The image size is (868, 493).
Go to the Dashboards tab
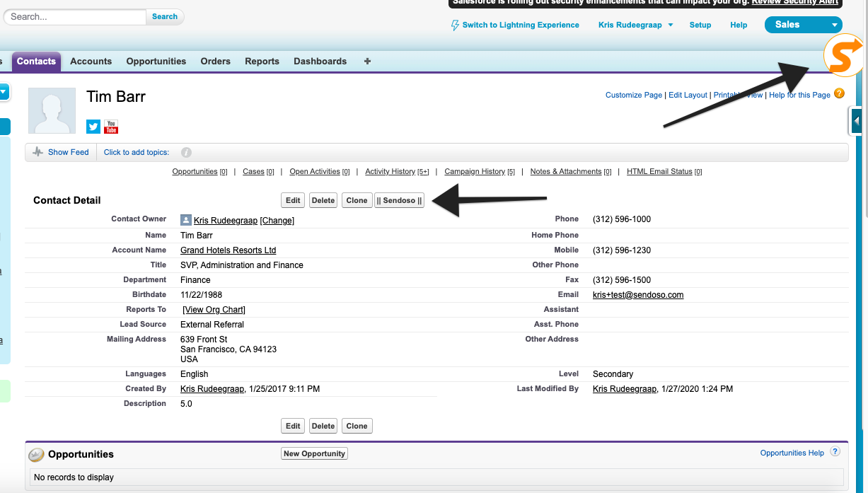pos(320,62)
